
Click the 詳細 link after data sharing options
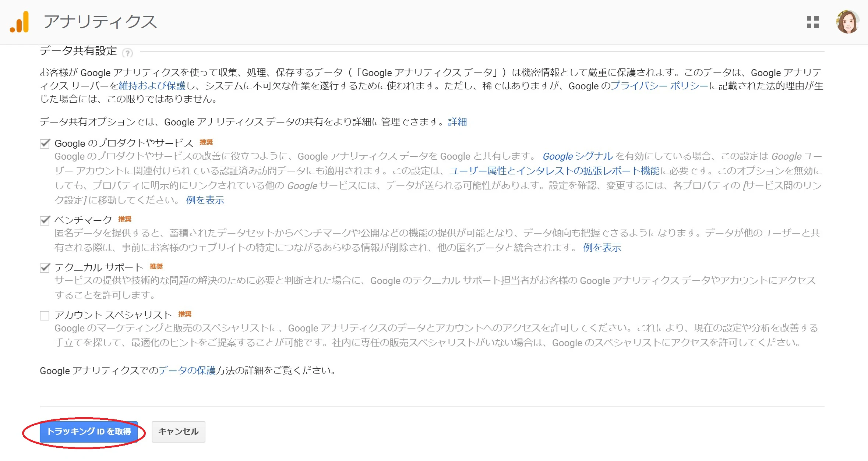(458, 122)
